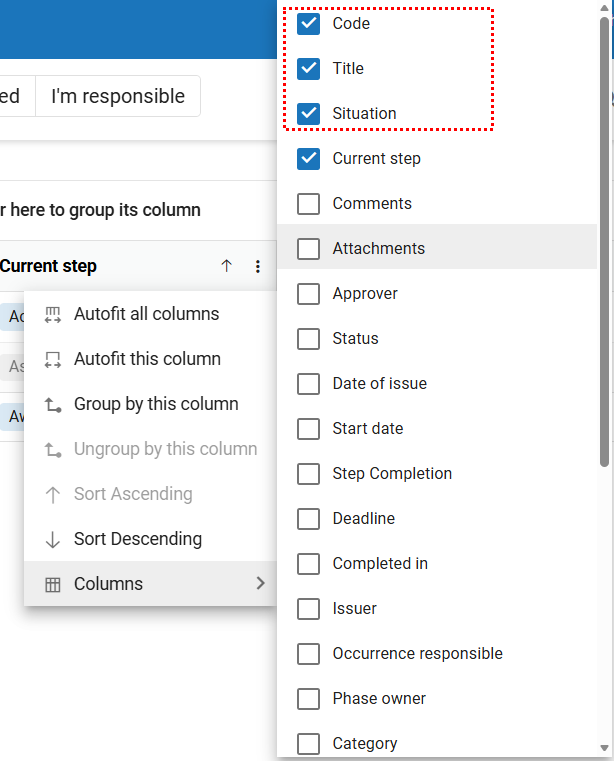
Task: Enable the Attachments column checkbox
Action: (x=309, y=248)
